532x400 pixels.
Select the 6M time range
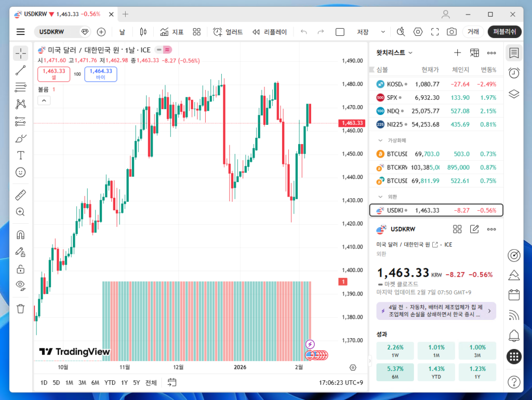pyautogui.click(x=95, y=382)
